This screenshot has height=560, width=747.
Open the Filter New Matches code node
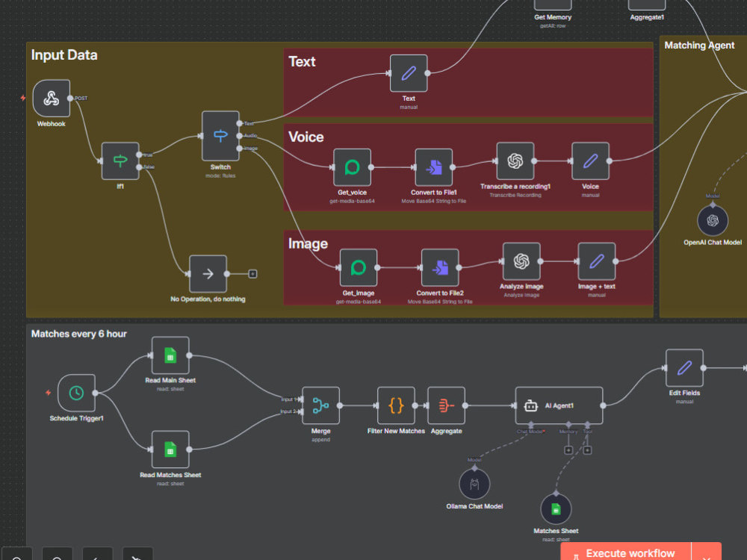(396, 405)
